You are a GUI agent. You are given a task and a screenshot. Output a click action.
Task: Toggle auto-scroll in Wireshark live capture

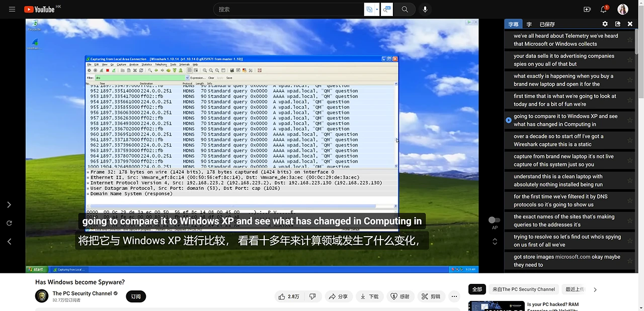pos(189,70)
